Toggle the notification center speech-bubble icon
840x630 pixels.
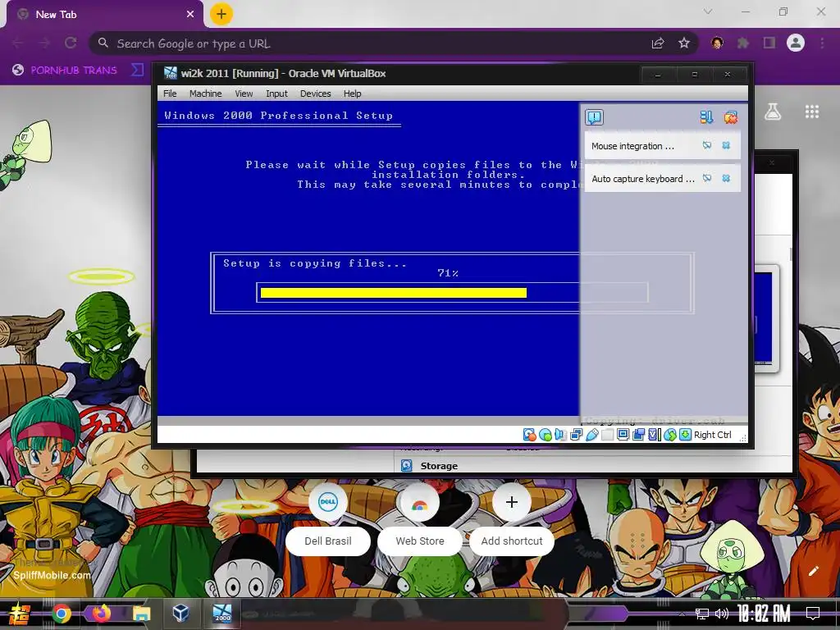pos(594,117)
